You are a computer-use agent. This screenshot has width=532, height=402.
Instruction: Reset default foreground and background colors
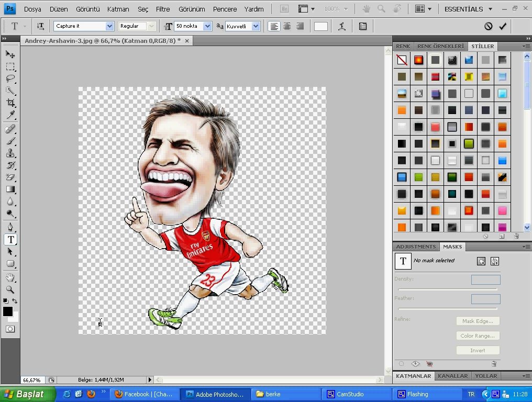[5, 301]
